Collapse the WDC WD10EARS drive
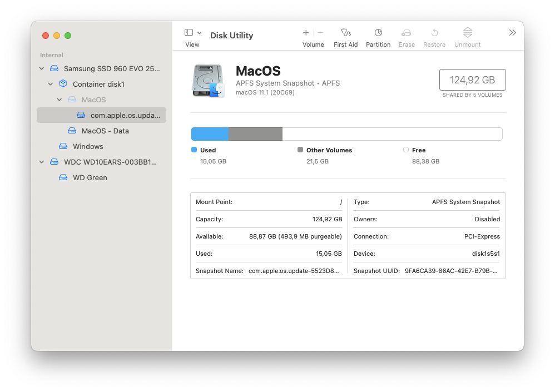555x392 pixels. (x=42, y=162)
